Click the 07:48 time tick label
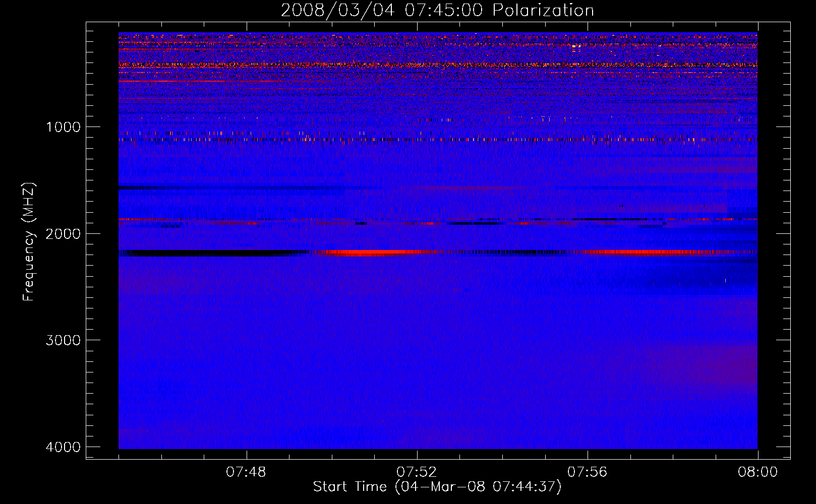This screenshot has height=504, width=816. tap(246, 472)
